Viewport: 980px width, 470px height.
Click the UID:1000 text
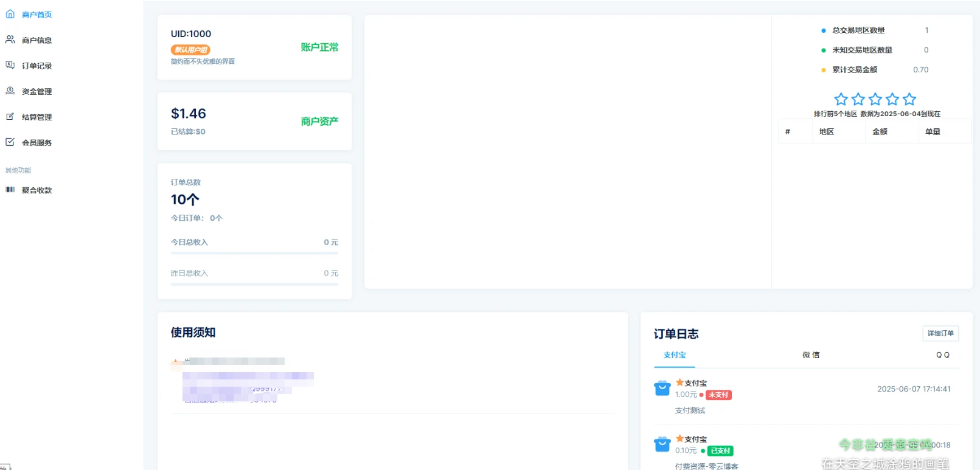191,34
